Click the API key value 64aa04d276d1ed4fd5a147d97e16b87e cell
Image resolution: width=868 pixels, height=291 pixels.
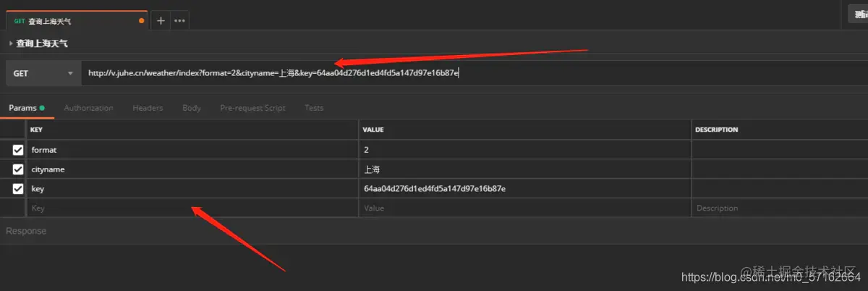coord(525,189)
